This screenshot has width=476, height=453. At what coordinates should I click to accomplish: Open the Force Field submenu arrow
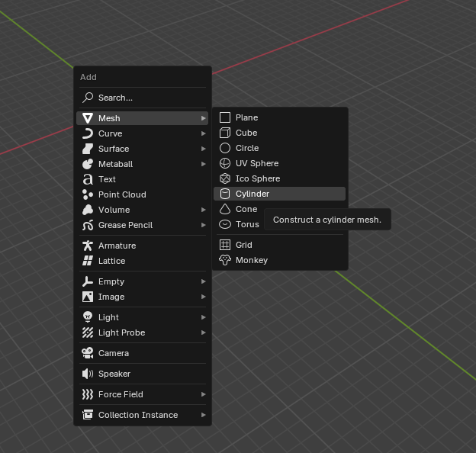[x=204, y=394]
